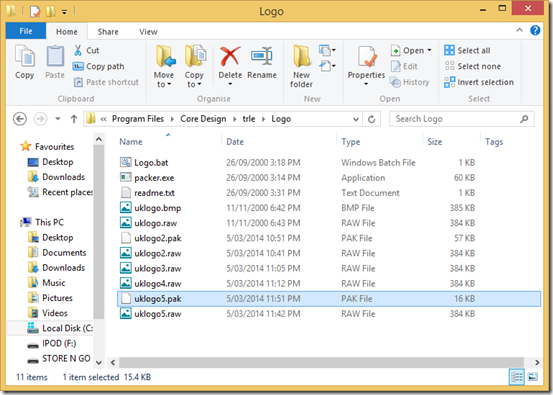Click History in the Open group
Screen dimensions: 553x395
(410, 82)
